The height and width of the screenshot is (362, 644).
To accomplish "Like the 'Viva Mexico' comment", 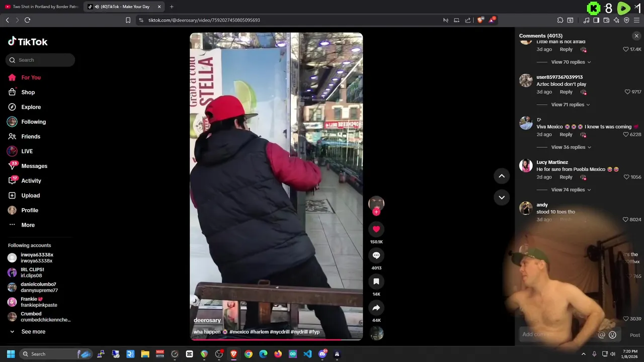I will click(x=626, y=135).
